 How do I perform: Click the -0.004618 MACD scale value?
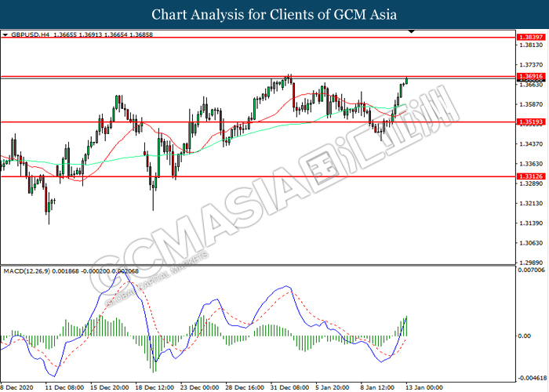coord(533,378)
